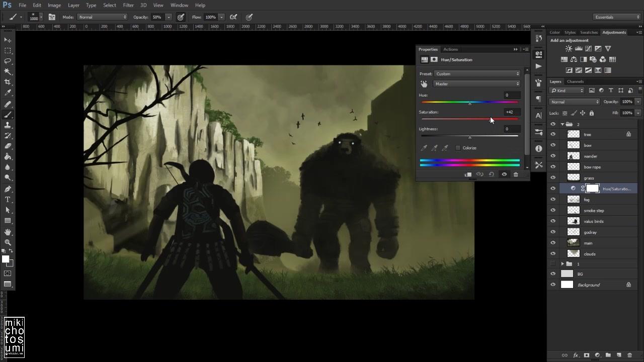
Task: Open the Essentials workspace dropdown
Action: (617, 17)
